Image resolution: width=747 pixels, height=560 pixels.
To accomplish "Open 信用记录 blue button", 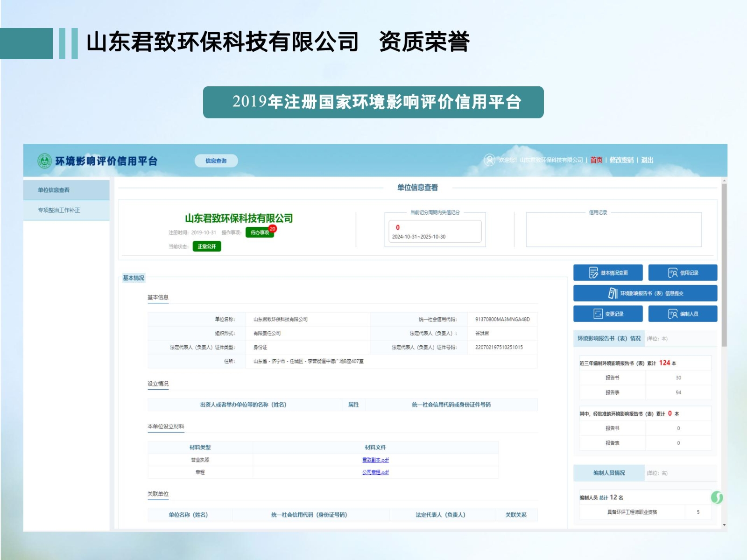I will pos(683,273).
